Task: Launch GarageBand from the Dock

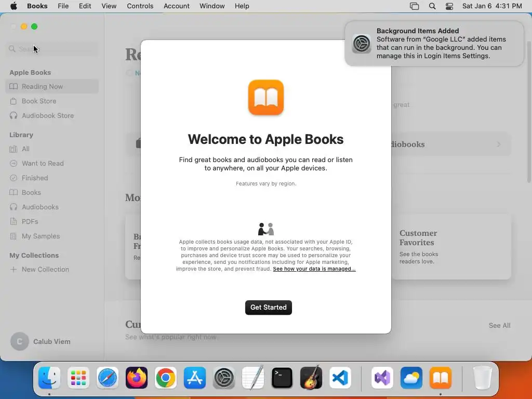Action: 311,377
